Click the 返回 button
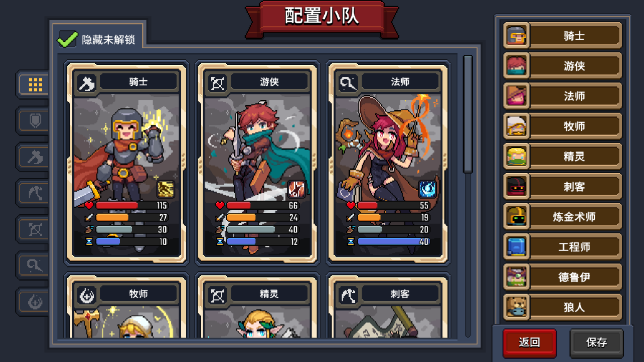 tap(529, 343)
